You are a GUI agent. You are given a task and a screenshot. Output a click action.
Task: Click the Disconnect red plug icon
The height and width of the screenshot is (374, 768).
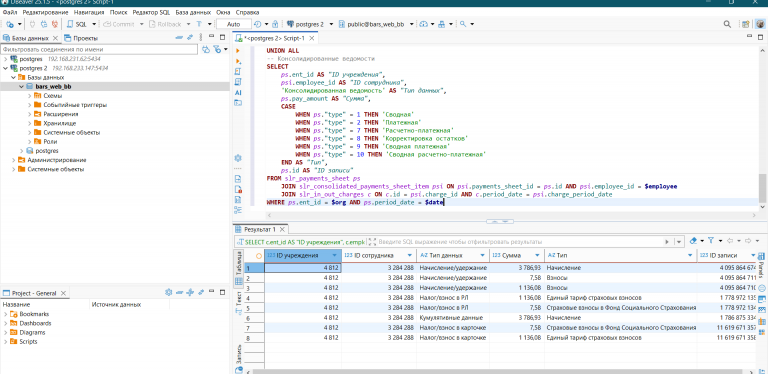(55, 24)
